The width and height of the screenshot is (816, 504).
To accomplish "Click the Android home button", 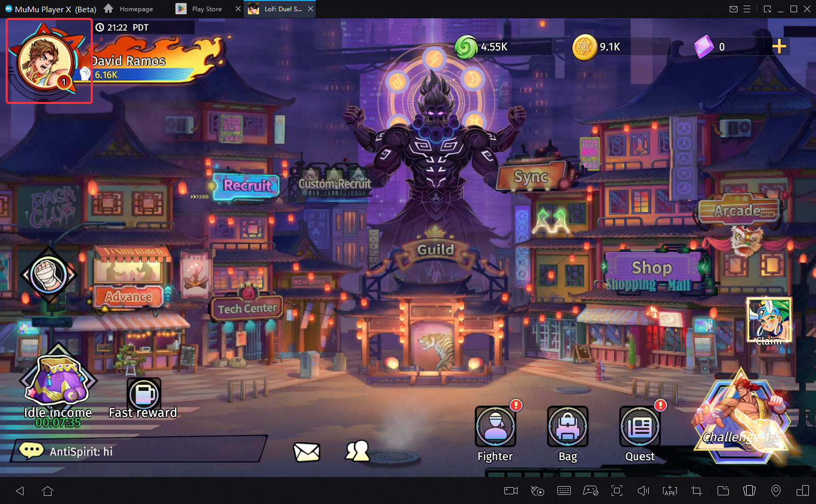I will (47, 491).
